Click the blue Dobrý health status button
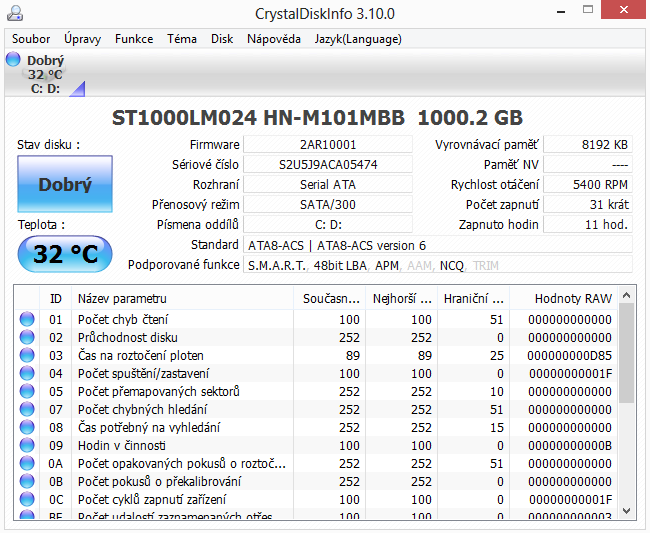The height and width of the screenshot is (533, 650). pyautogui.click(x=65, y=184)
